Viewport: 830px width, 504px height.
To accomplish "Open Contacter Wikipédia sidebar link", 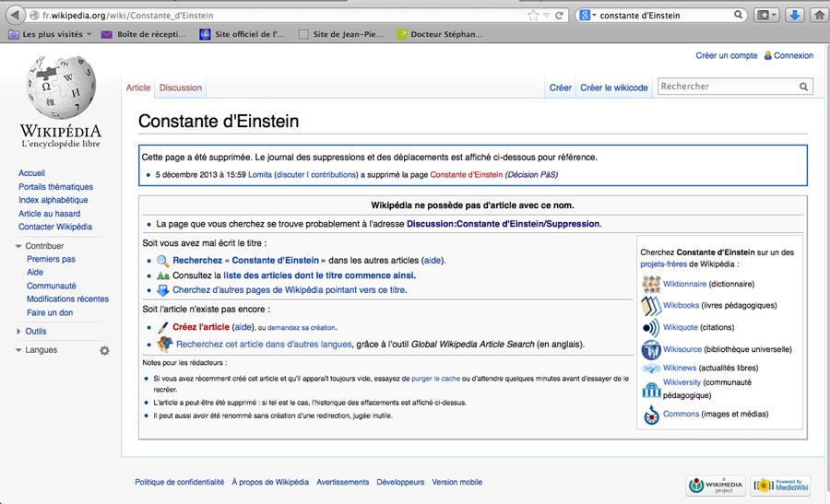I will [x=55, y=227].
